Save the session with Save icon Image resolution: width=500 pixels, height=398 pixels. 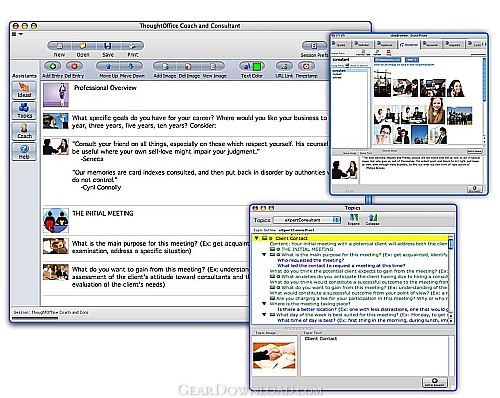click(x=108, y=46)
